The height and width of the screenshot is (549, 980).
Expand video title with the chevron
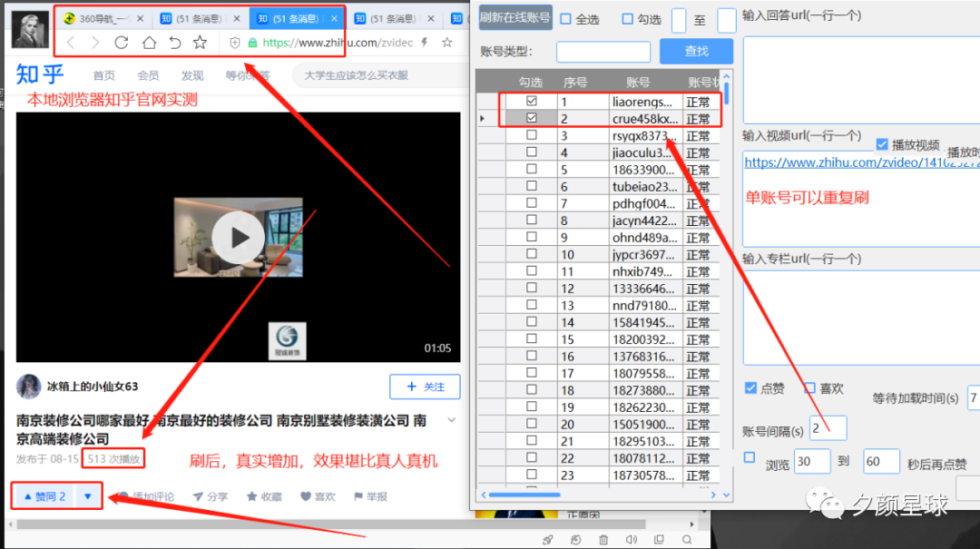[452, 420]
